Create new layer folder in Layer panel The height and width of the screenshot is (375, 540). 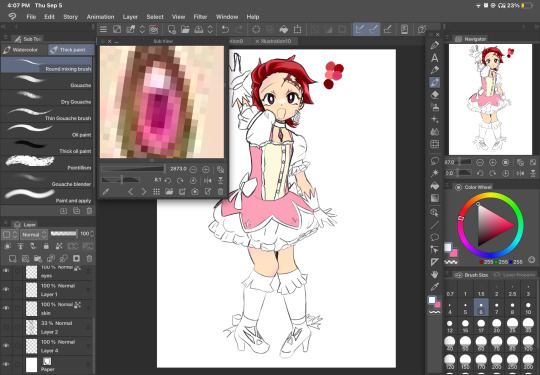pos(38,258)
